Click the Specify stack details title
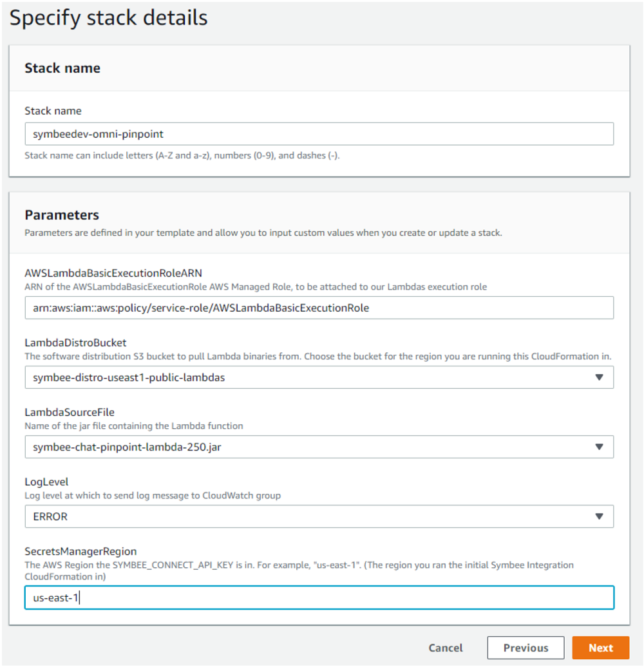 coord(108,18)
